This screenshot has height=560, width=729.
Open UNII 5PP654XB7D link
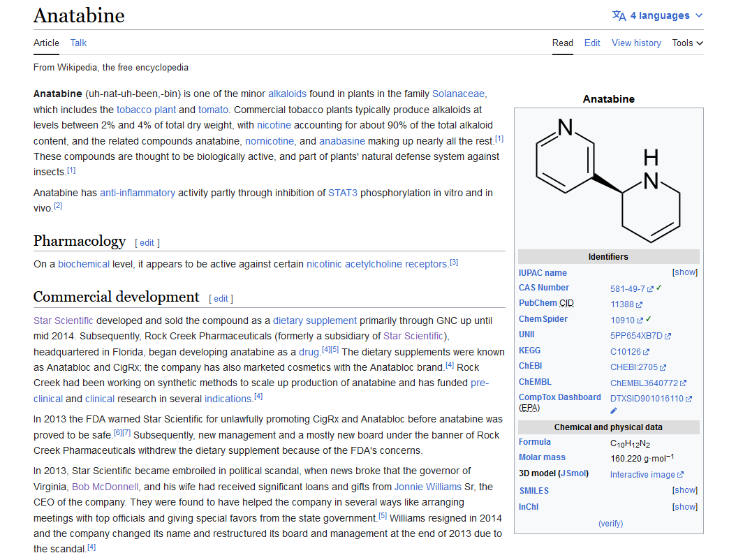click(x=640, y=336)
